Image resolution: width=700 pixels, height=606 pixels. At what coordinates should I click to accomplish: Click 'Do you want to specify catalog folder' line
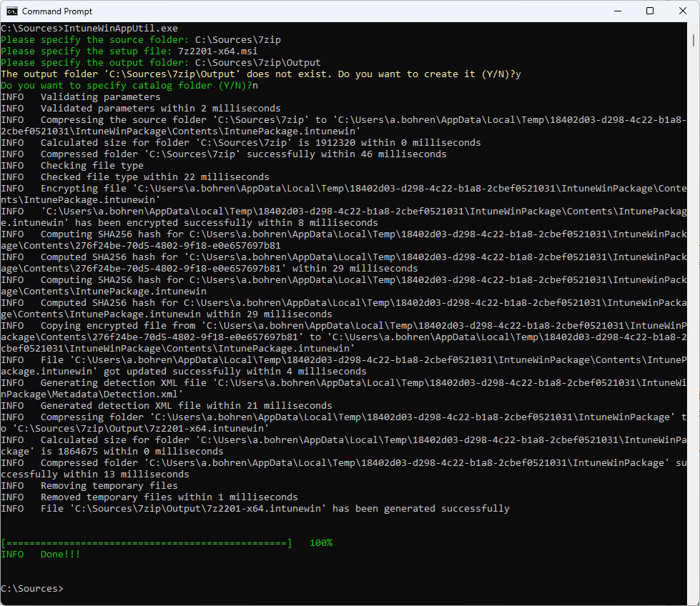(x=129, y=85)
